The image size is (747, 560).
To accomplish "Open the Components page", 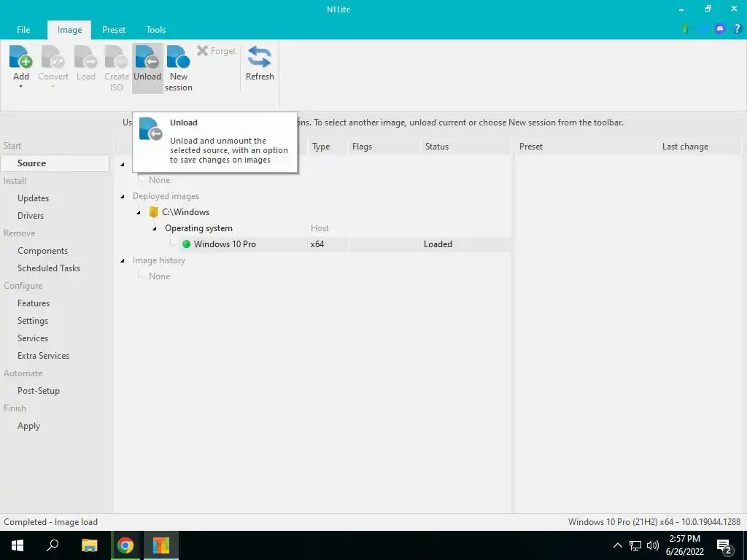I will (x=42, y=251).
